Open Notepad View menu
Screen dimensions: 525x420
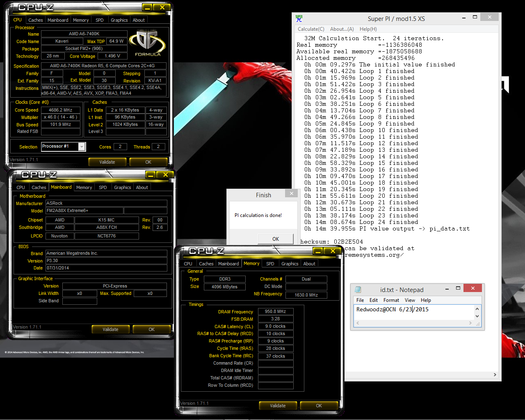(410, 300)
